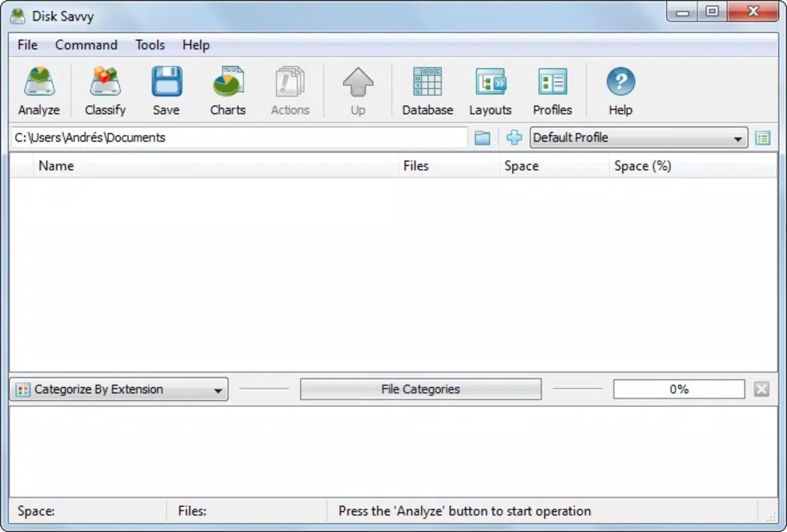This screenshot has height=532, width=787.
Task: Start disk analysis with Analyze button
Action: pyautogui.click(x=39, y=91)
